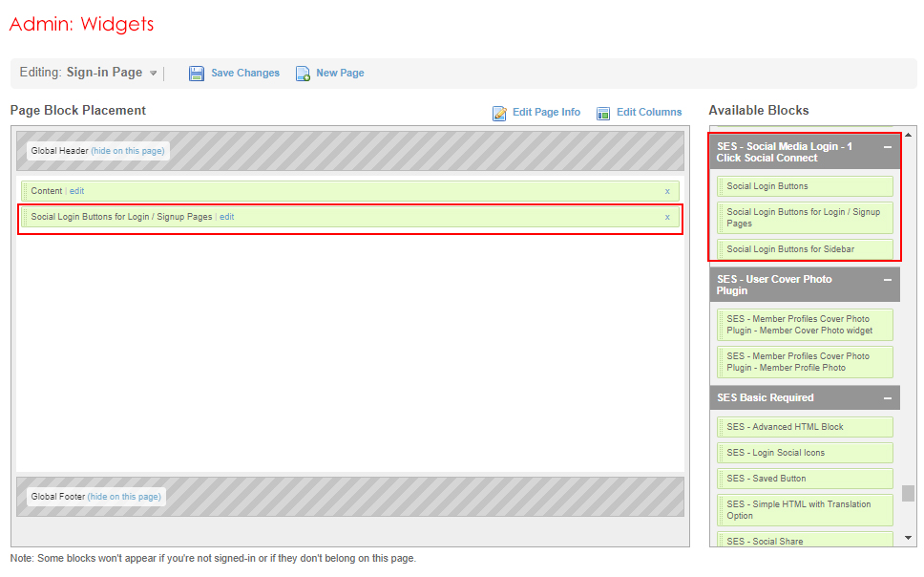Collapse SES - User Cover Photo Plugin section
924x577 pixels.
(888, 280)
